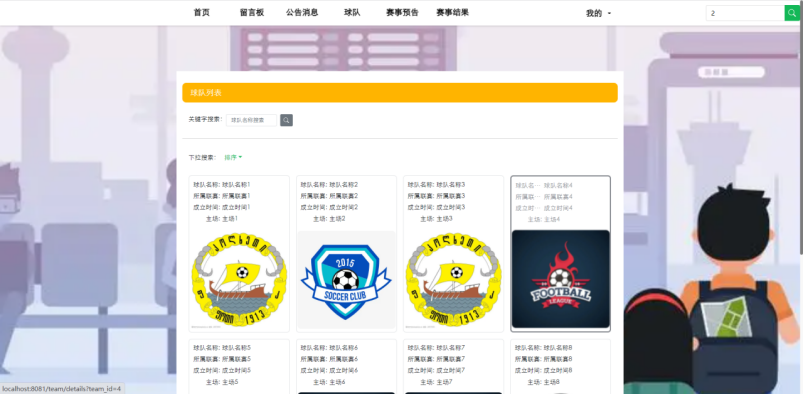
Task: Click the 球队名称搜索 keyword input field
Action: (251, 120)
